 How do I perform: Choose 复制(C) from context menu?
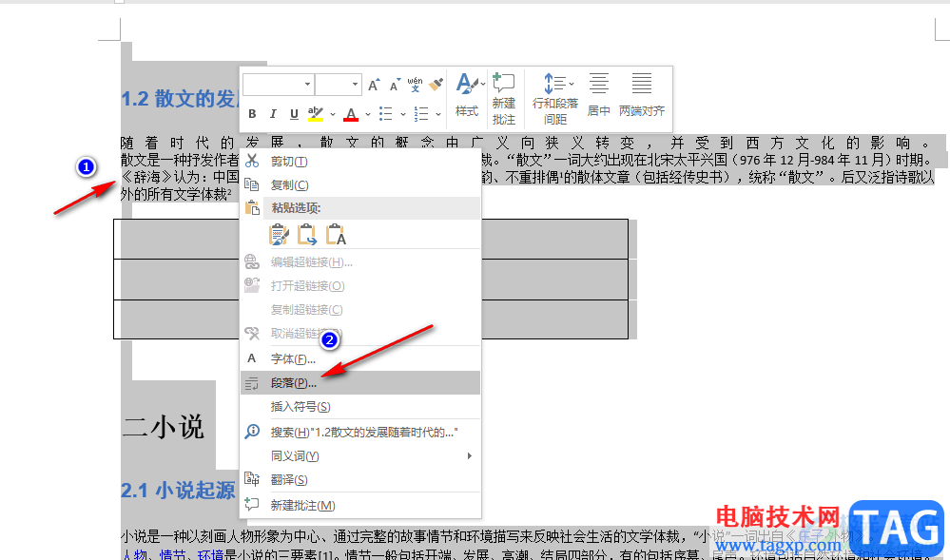[x=360, y=184]
